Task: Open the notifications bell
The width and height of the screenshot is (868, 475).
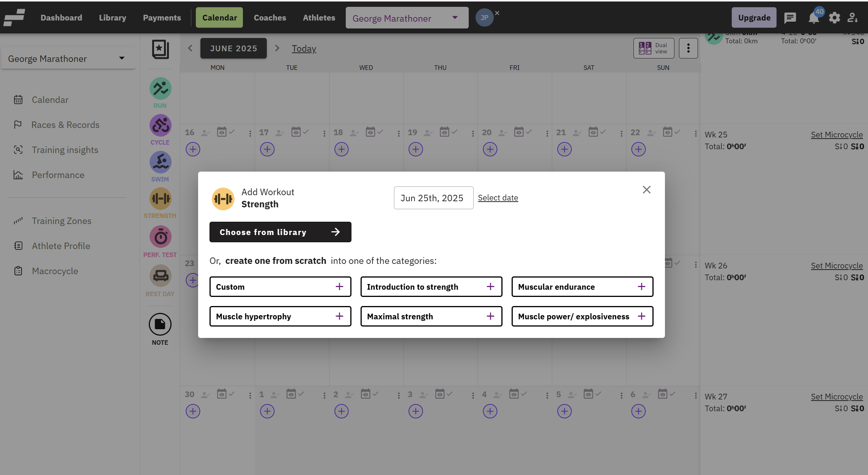Action: [x=813, y=18]
